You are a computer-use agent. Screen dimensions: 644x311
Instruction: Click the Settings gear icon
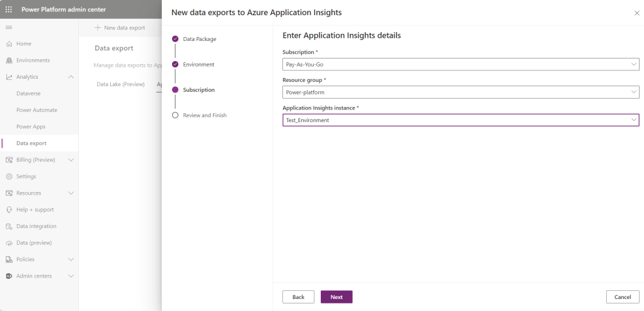click(9, 176)
